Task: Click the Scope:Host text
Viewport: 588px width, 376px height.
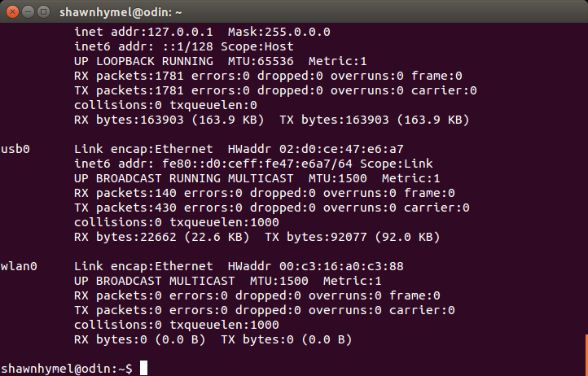Action: pyautogui.click(x=257, y=46)
